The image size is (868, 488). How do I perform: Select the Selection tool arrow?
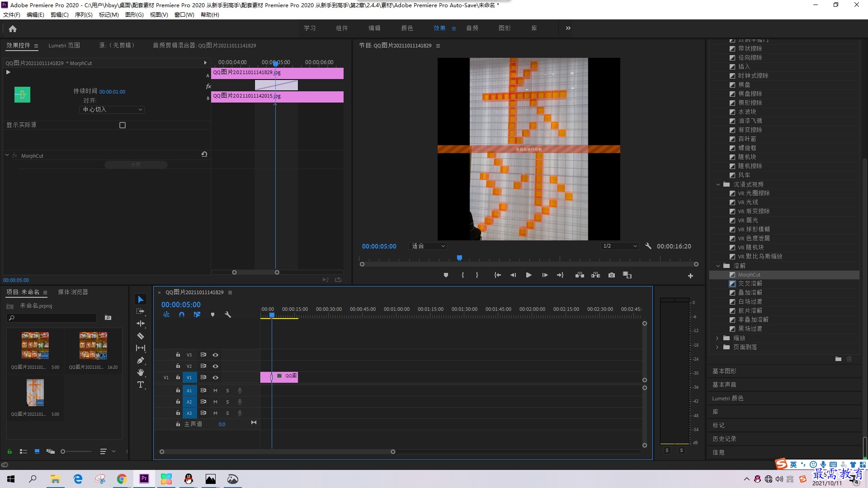click(141, 300)
